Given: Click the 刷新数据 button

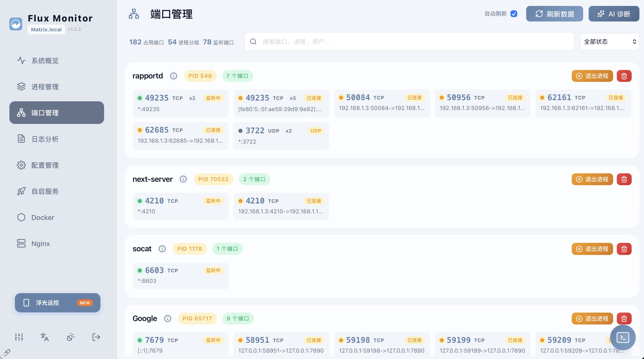Looking at the screenshot, I should pyautogui.click(x=555, y=14).
